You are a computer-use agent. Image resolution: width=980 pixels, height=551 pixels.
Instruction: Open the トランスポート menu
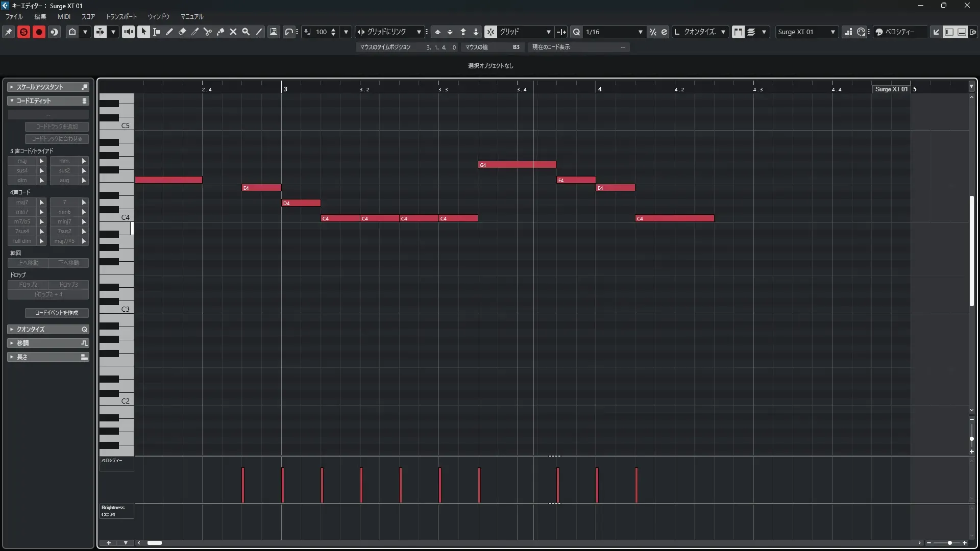point(121,16)
